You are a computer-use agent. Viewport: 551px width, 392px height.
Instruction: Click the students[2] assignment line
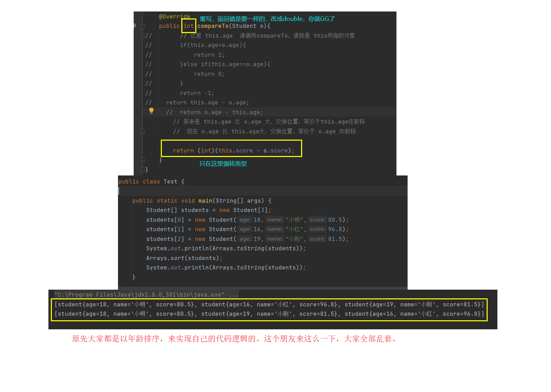point(247,239)
